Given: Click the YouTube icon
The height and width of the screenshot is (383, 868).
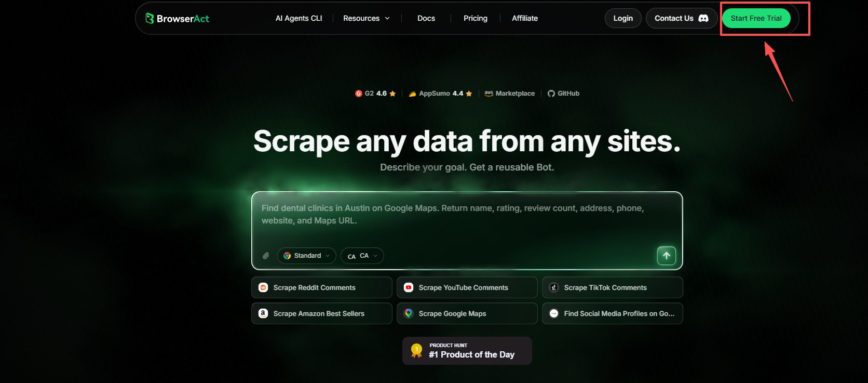Looking at the screenshot, I should [x=409, y=287].
